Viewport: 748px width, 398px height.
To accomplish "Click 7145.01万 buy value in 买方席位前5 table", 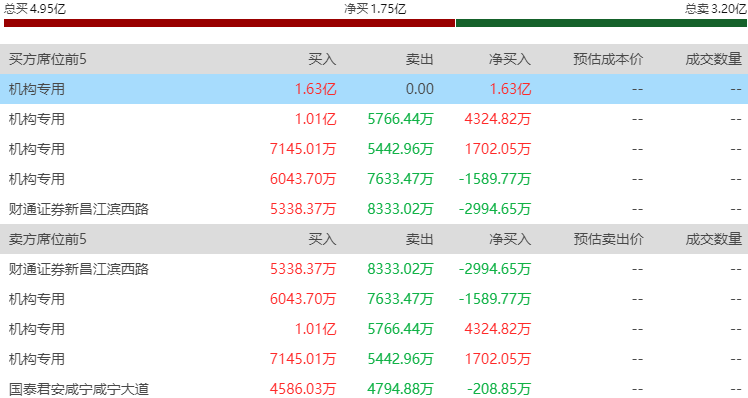I will [303, 149].
